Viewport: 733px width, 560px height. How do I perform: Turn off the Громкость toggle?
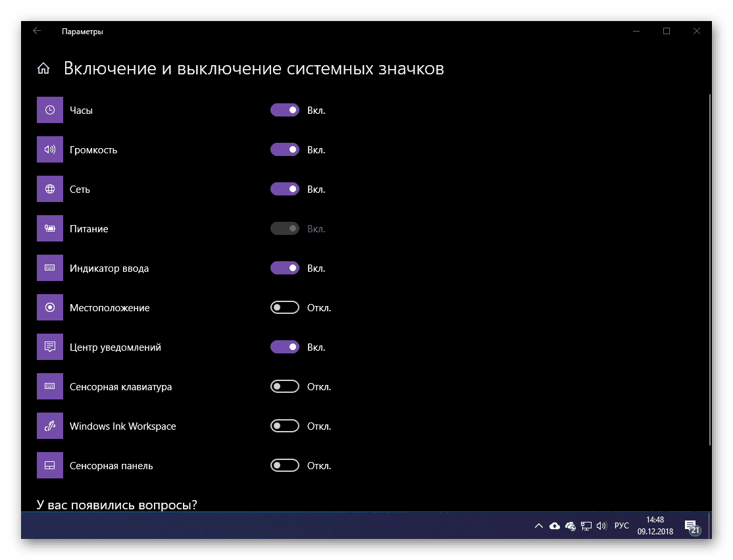[x=285, y=149]
